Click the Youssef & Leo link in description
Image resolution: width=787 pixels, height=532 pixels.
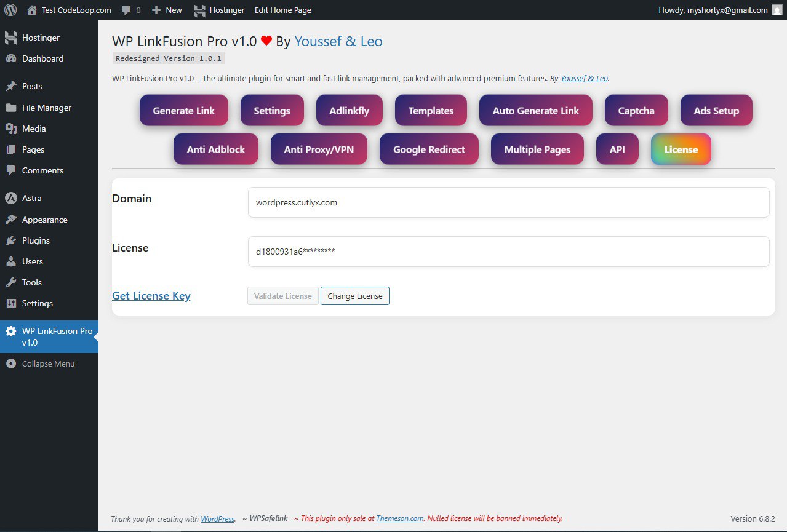(x=585, y=79)
